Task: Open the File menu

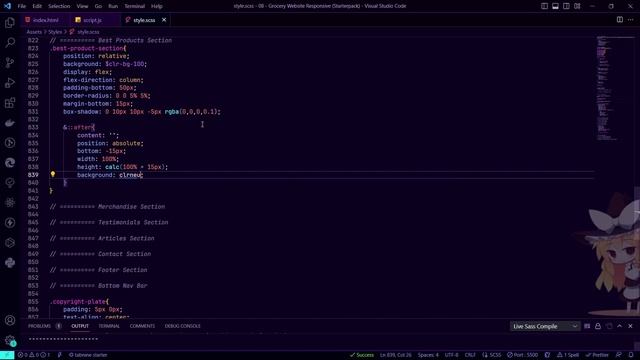Action: [x=22, y=6]
